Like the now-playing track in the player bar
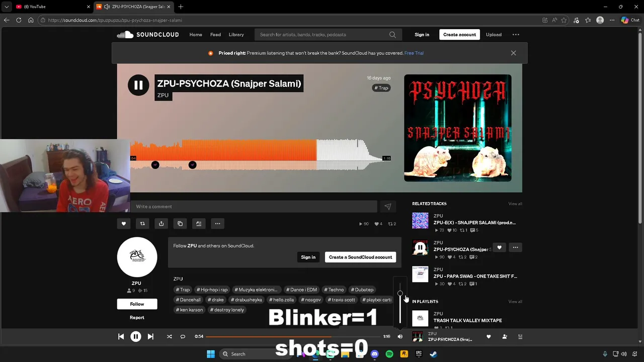This screenshot has width=644, height=362. pyautogui.click(x=489, y=336)
